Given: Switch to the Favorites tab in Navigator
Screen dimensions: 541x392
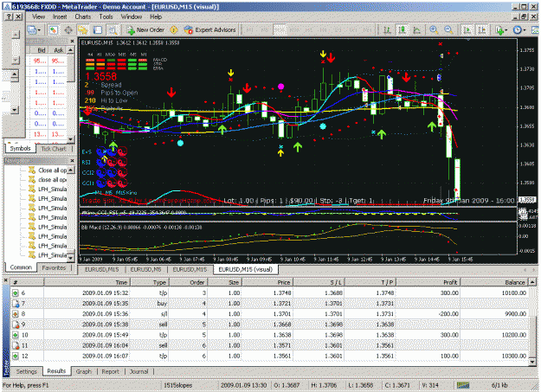Looking at the screenshot, I should point(54,267).
